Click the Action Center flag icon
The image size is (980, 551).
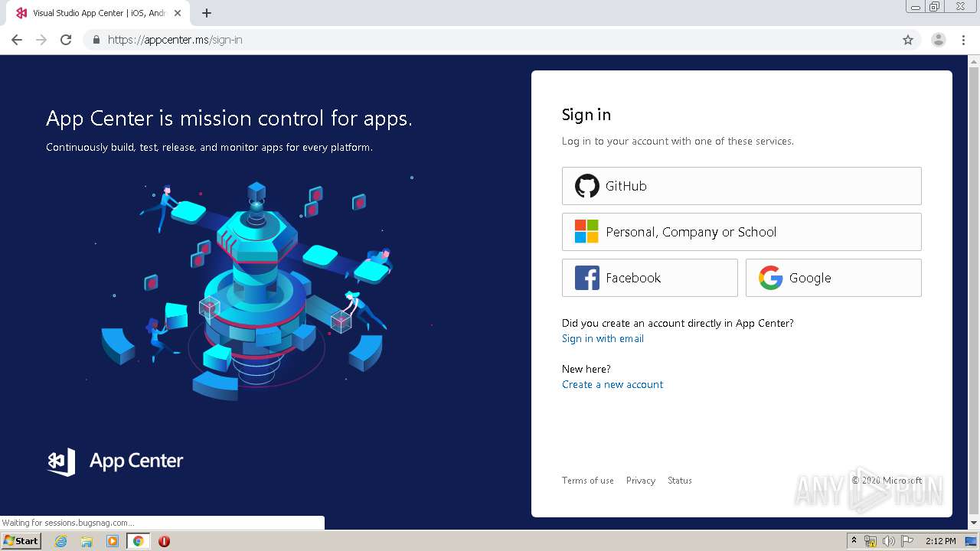pyautogui.click(x=907, y=541)
